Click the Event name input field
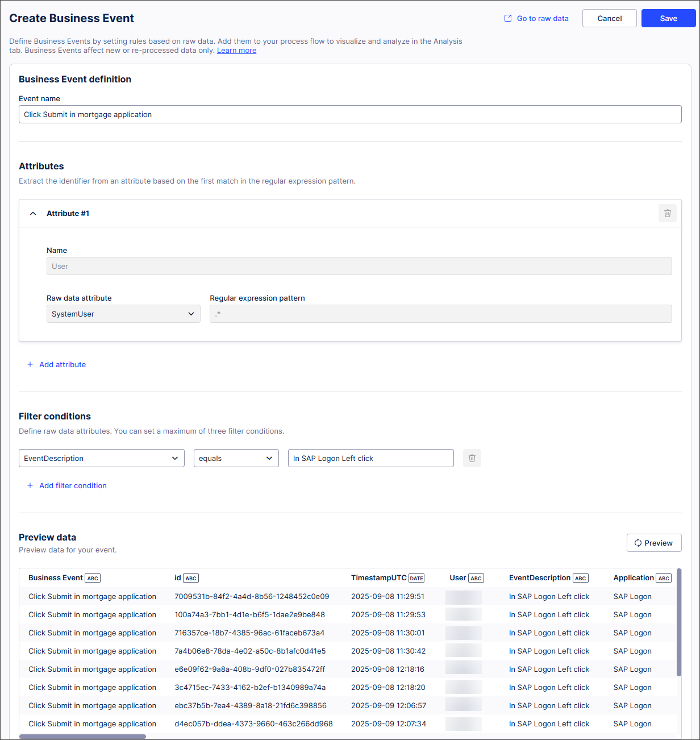Screen dimensions: 700x740 [350, 114]
